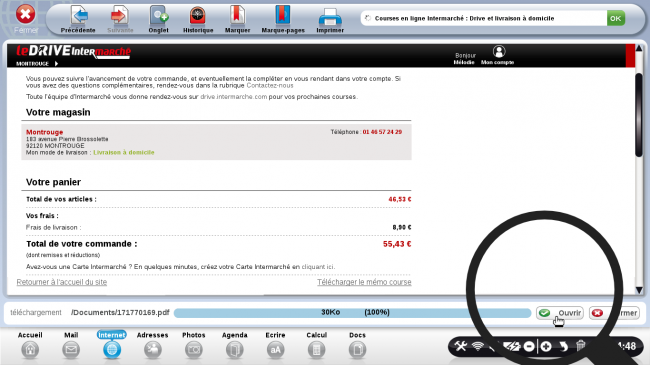Click Livraison à domicile delivery mode
This screenshot has width=650, height=365.
coord(124,153)
